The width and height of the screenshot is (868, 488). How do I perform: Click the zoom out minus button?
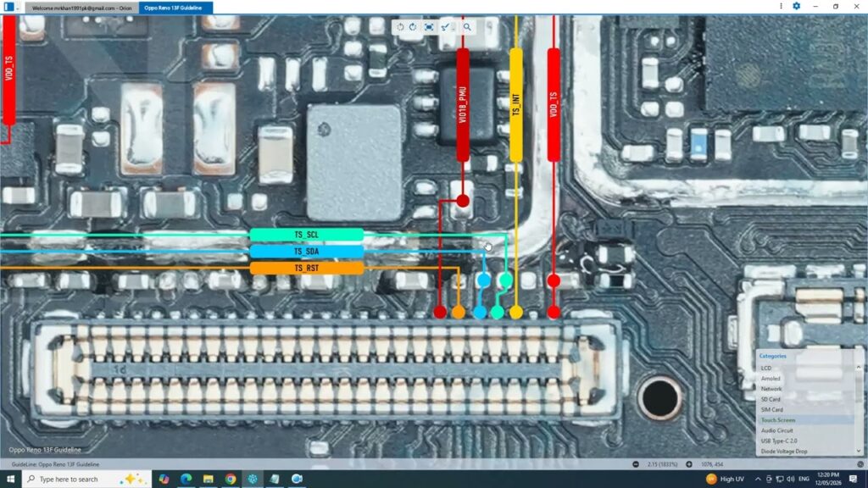(636, 465)
